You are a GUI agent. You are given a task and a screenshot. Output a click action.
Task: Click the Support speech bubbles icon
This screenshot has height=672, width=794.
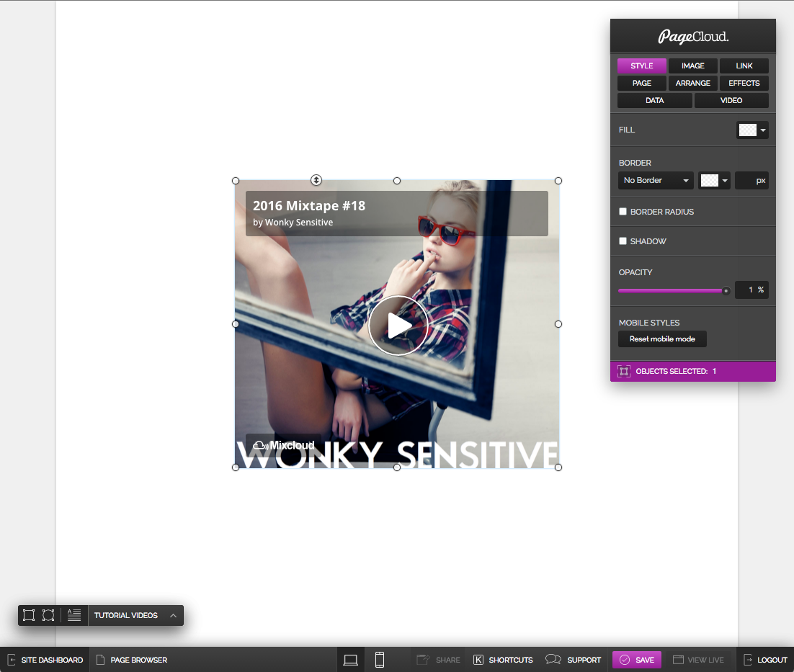click(x=553, y=659)
